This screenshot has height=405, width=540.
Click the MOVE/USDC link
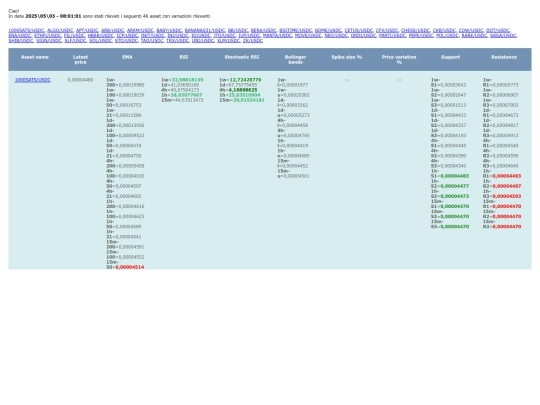[308, 35]
